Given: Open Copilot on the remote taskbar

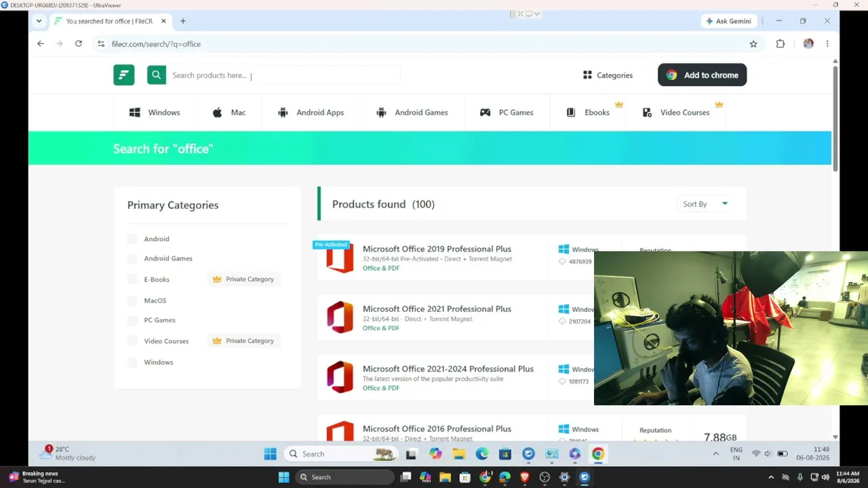Looking at the screenshot, I should (435, 454).
